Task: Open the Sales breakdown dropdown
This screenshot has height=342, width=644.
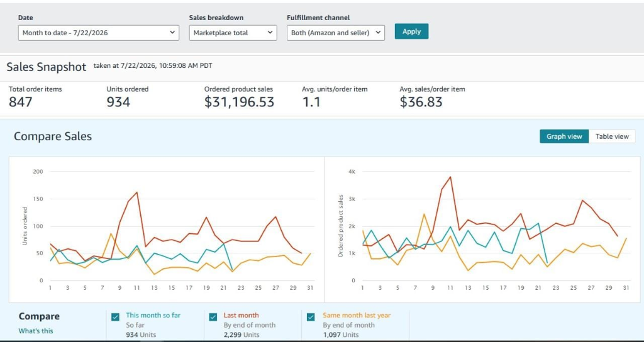Action: (x=233, y=33)
